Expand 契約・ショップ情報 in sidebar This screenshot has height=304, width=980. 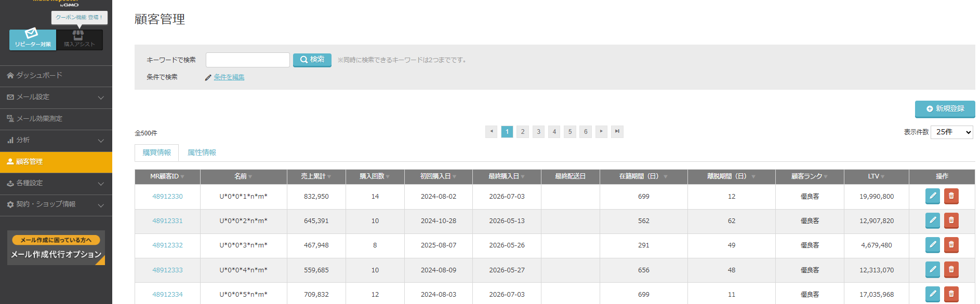point(56,205)
